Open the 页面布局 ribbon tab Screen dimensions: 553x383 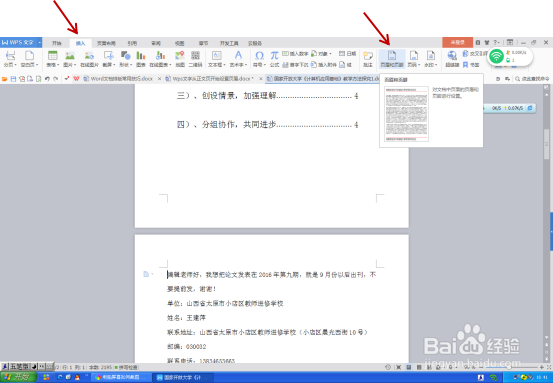(x=106, y=43)
